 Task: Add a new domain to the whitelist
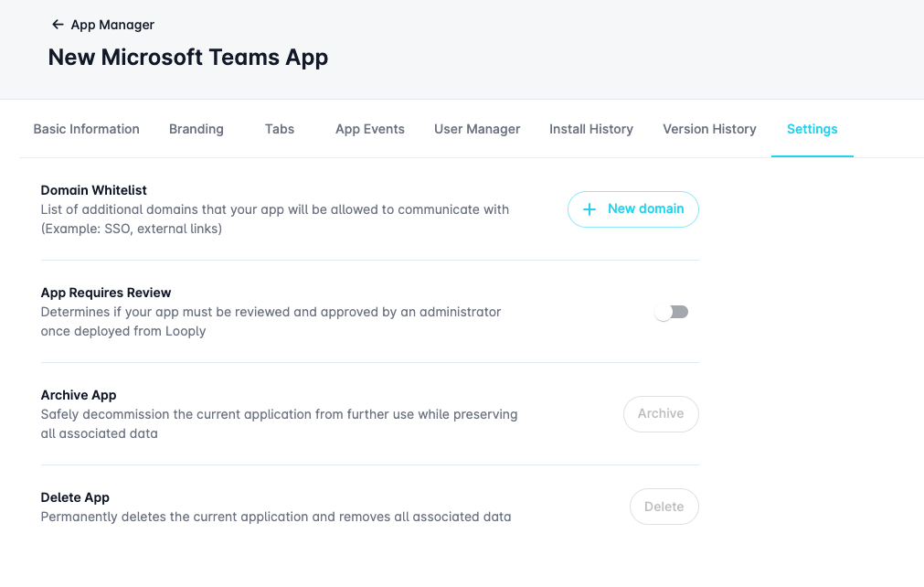point(633,209)
